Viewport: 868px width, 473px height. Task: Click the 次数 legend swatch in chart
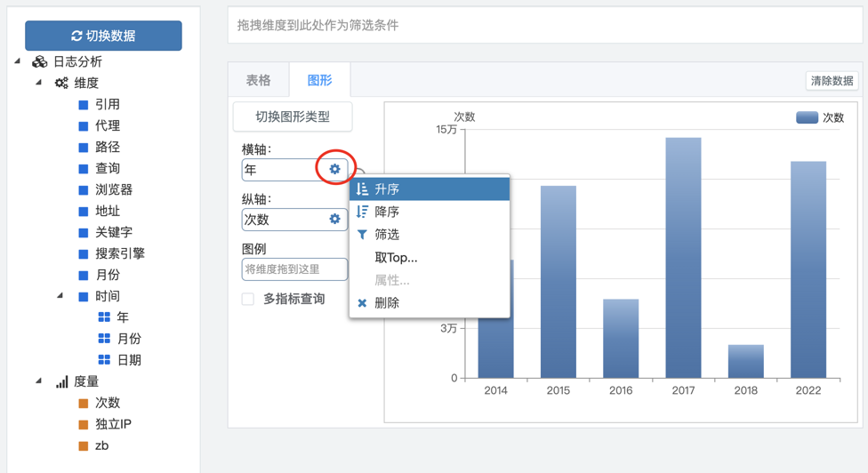pyautogui.click(x=807, y=117)
